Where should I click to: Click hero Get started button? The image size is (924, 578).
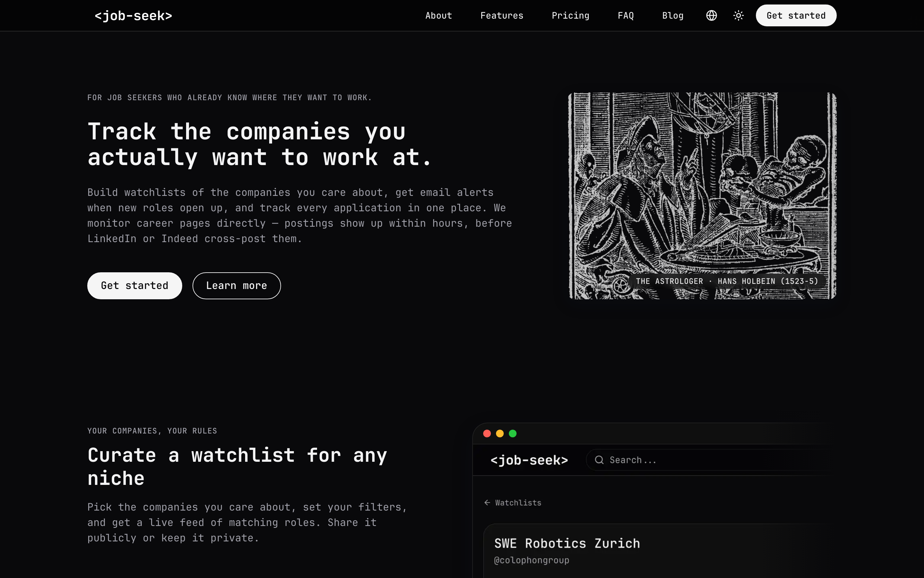click(134, 285)
